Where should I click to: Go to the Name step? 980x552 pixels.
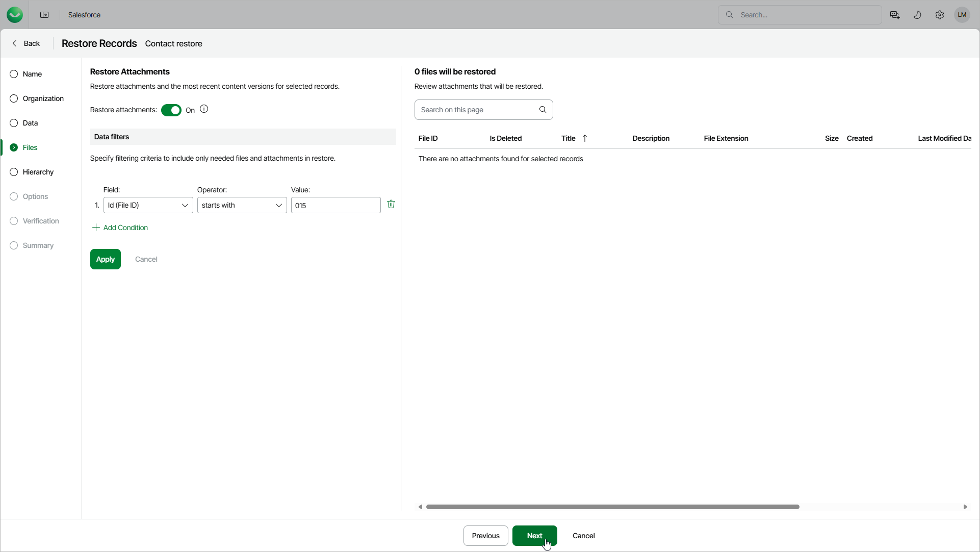pos(32,74)
